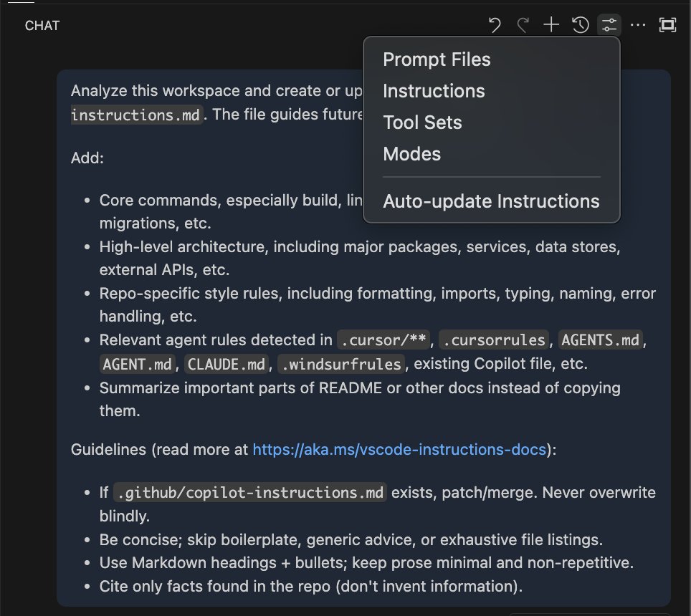Choose Auto-update Instructions option
Screen dimensions: 691x616
[x=491, y=201]
